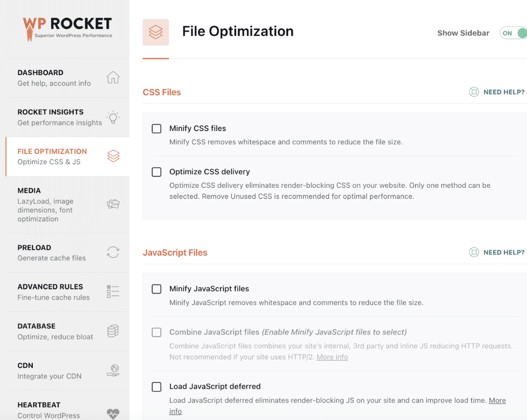The image size is (527, 420).
Task: Click the File Optimization layers icon in sidebar
Action: point(113,156)
